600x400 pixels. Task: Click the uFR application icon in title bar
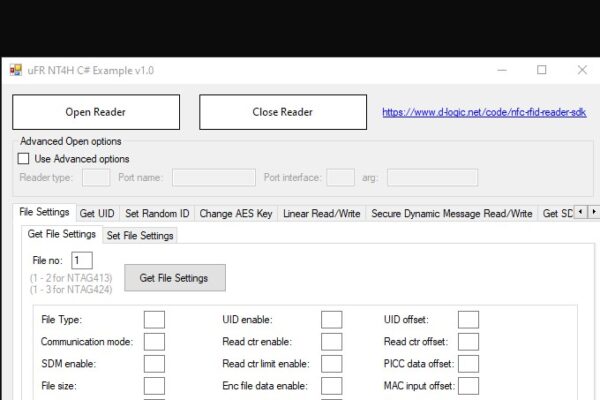(16, 70)
